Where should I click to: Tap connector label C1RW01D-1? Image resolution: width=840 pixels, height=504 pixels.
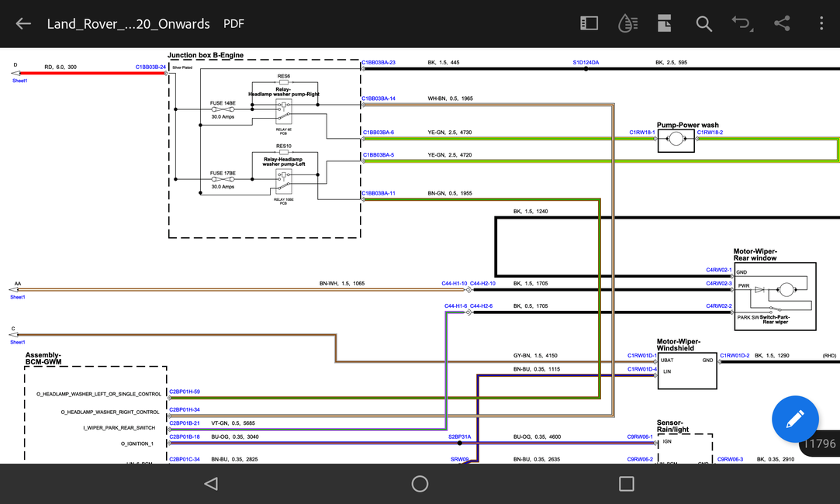[641, 356]
